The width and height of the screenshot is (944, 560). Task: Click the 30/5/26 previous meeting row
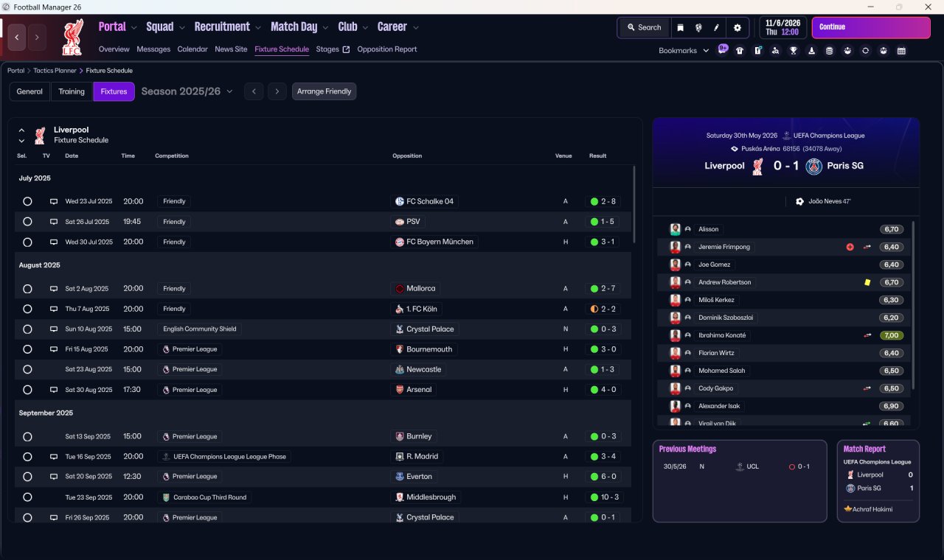click(740, 466)
